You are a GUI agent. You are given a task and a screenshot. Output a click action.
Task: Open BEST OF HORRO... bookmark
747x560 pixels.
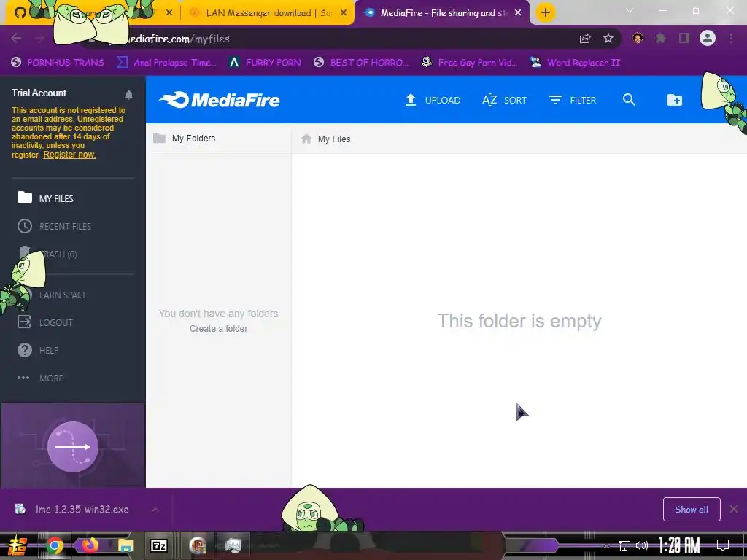(361, 63)
